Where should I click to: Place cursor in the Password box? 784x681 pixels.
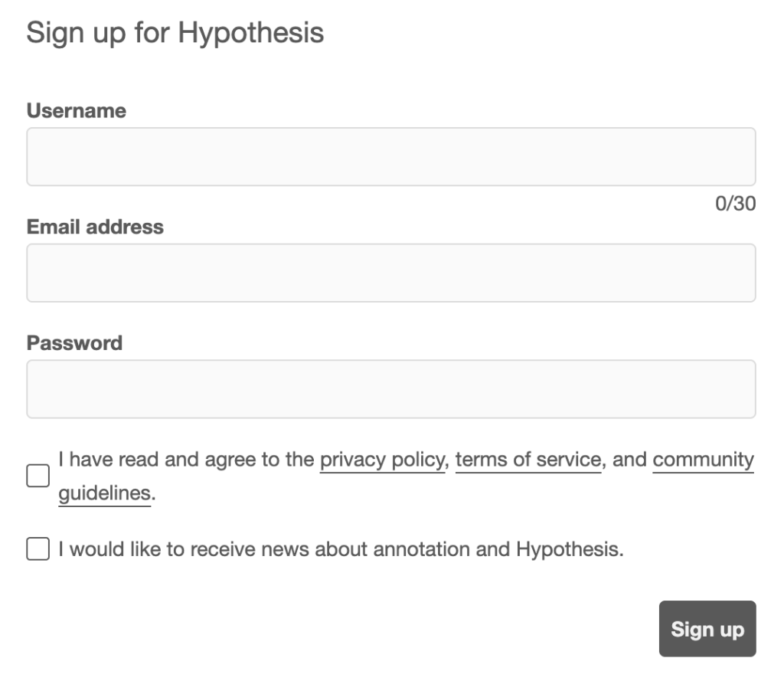click(390, 388)
